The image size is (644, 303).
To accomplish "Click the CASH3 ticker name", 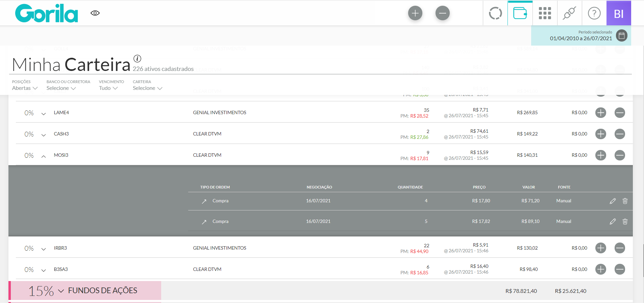I will (61, 134).
